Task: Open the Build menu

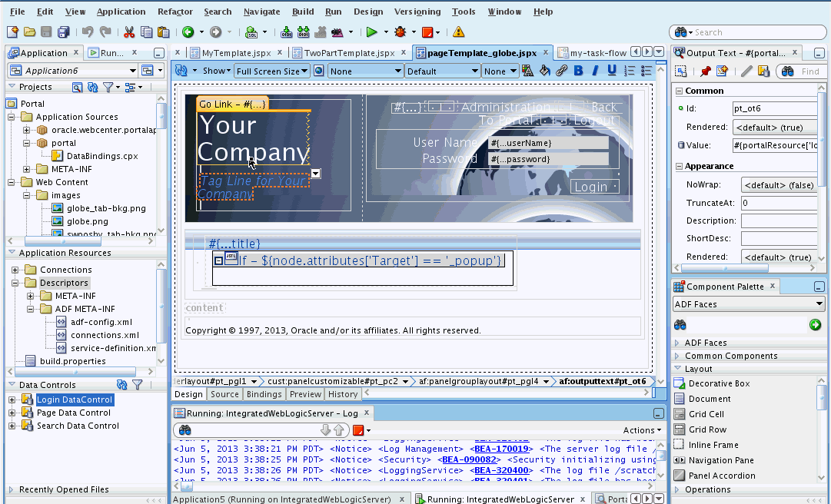Action: pyautogui.click(x=303, y=12)
